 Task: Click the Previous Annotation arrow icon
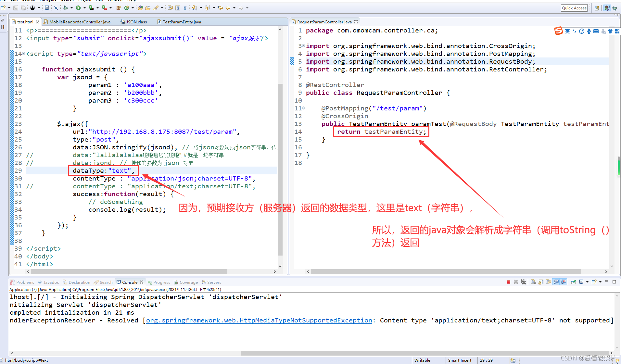[207, 8]
